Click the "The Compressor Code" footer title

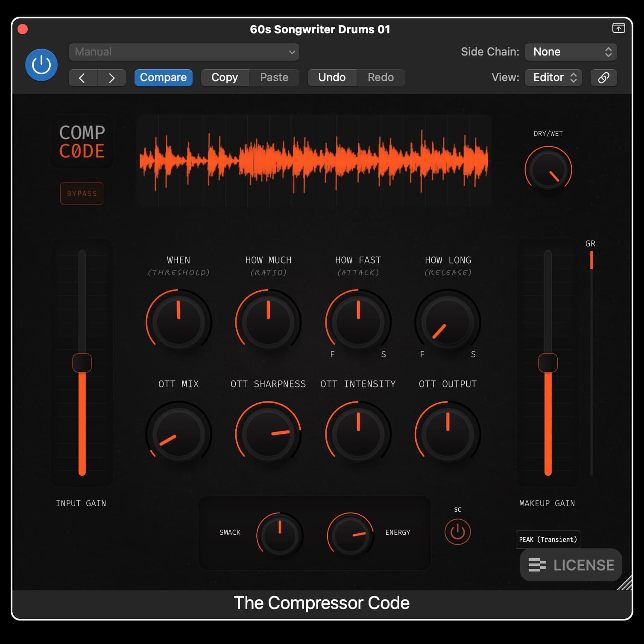(x=322, y=603)
